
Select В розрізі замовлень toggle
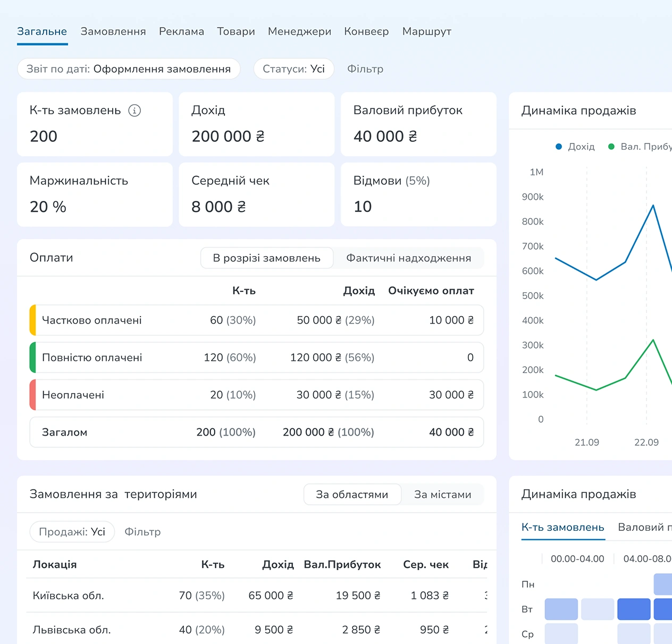tap(267, 258)
